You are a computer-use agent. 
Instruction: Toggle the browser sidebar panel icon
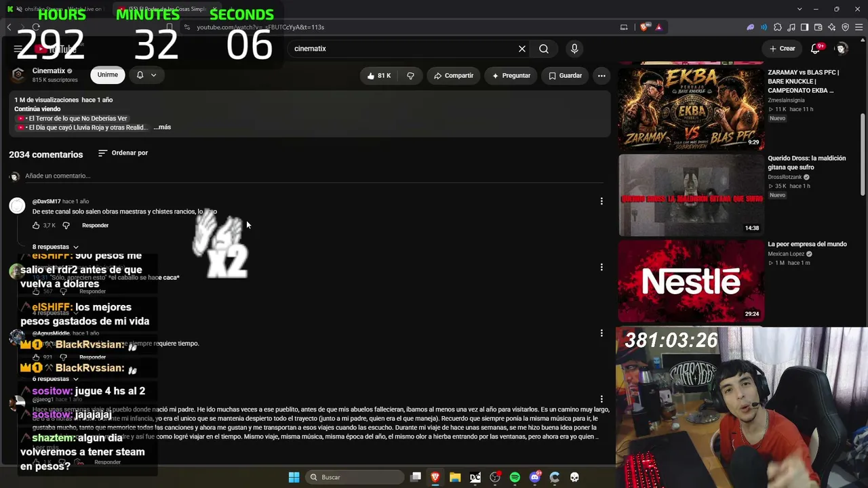(804, 27)
